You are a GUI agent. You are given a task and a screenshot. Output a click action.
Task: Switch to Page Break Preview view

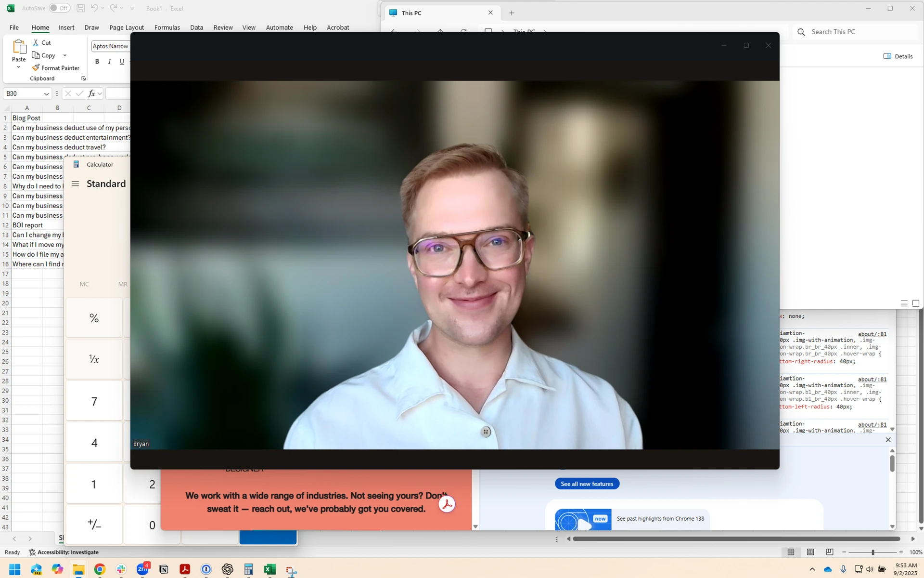pyautogui.click(x=830, y=552)
